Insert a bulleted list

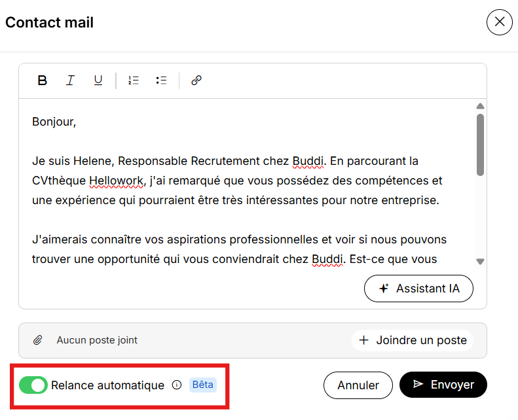point(161,80)
